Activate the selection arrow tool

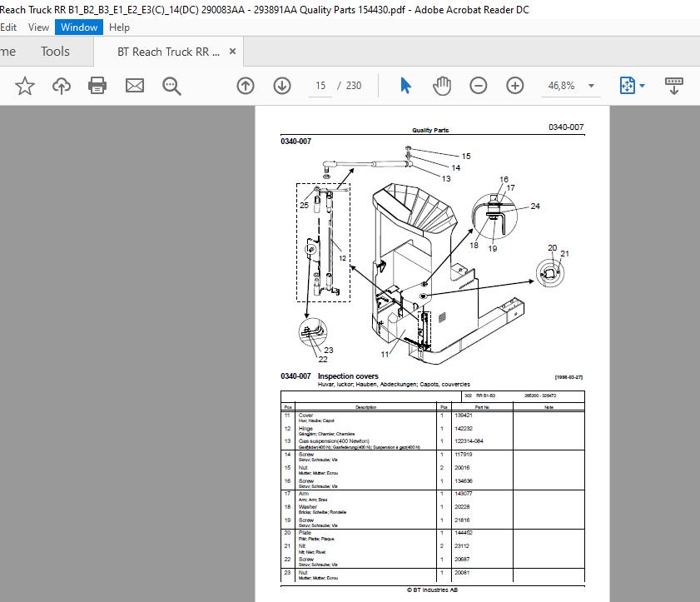pos(405,85)
